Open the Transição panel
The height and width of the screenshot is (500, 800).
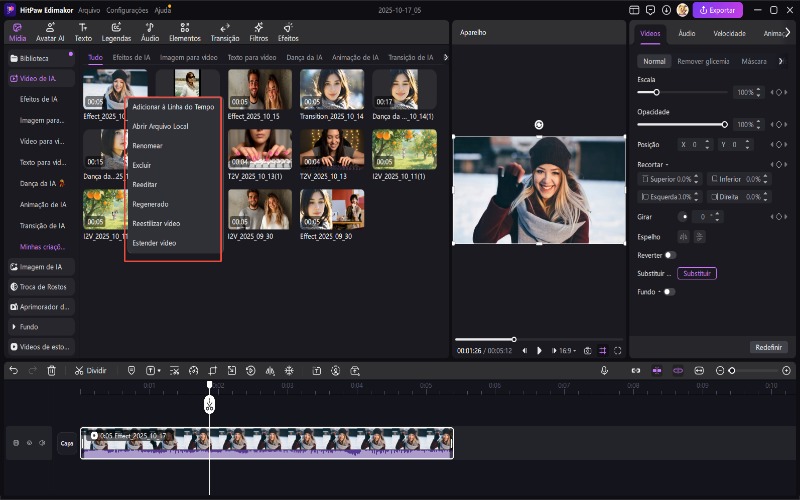(225, 32)
